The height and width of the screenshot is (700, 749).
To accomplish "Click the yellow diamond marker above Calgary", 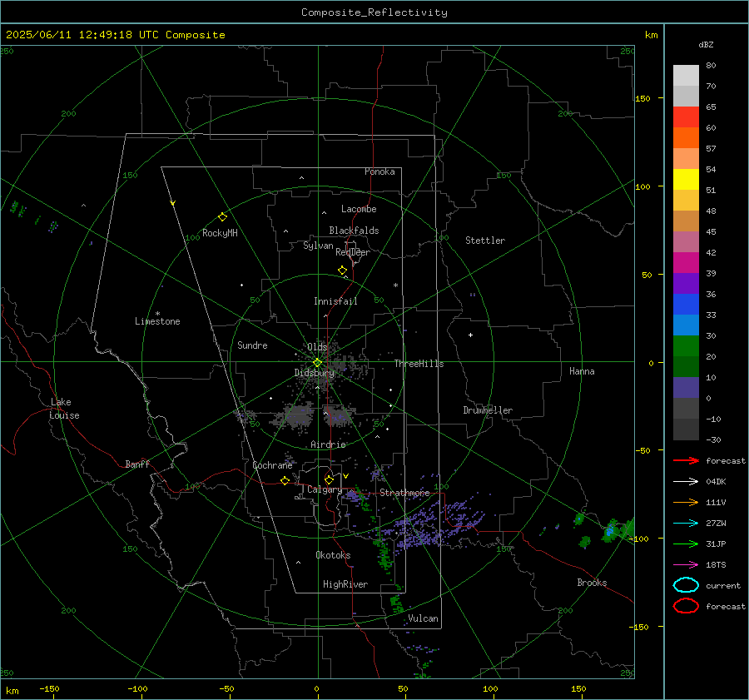I will 329,479.
